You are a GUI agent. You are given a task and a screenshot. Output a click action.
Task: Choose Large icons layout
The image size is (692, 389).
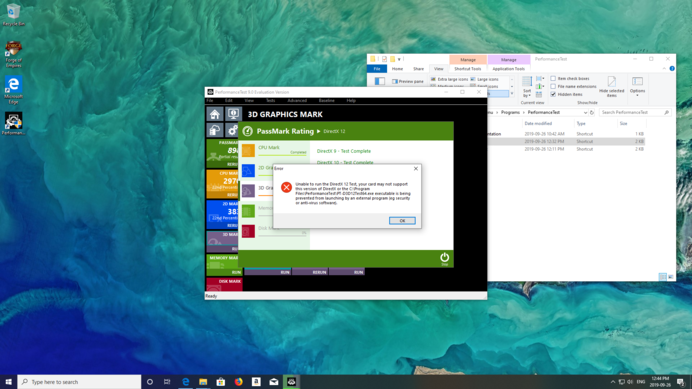point(485,79)
